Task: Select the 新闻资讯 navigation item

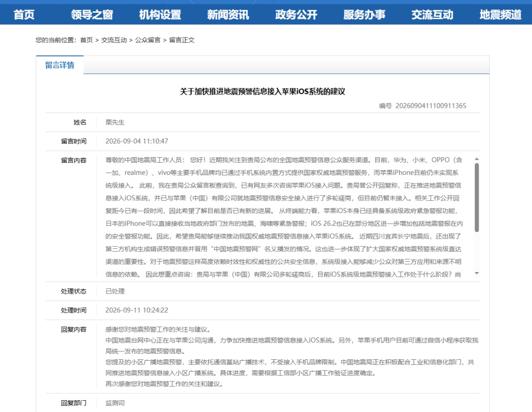Action: coord(228,15)
